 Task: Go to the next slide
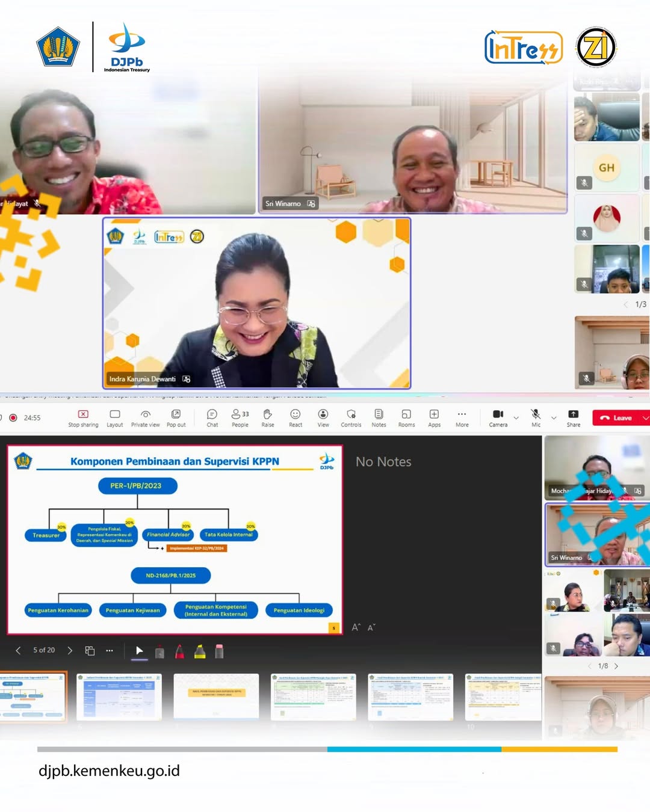(70, 650)
